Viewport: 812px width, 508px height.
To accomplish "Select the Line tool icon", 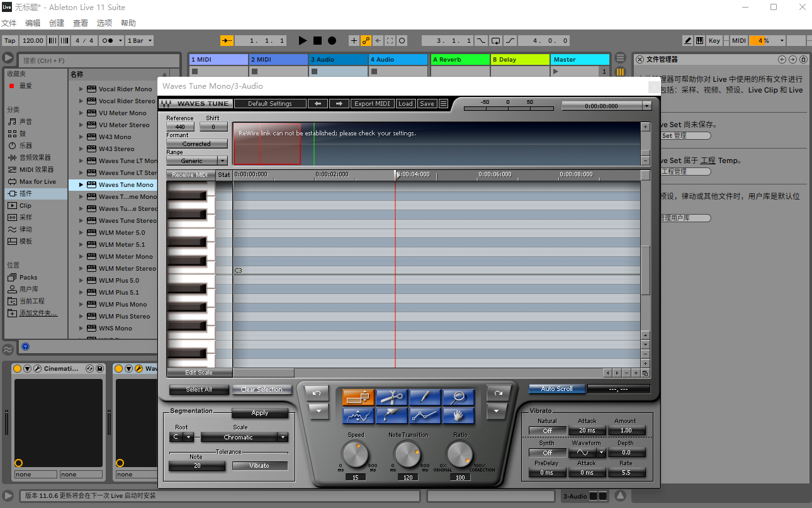I will click(425, 415).
